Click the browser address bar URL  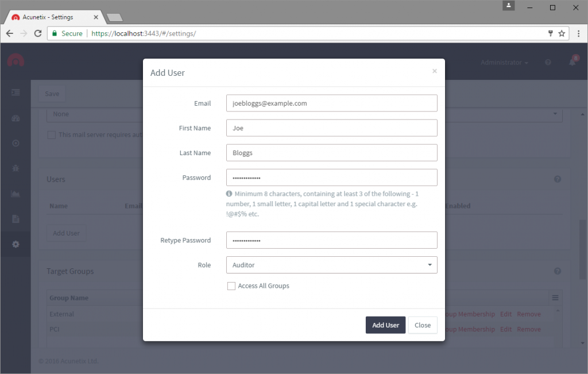[144, 33]
